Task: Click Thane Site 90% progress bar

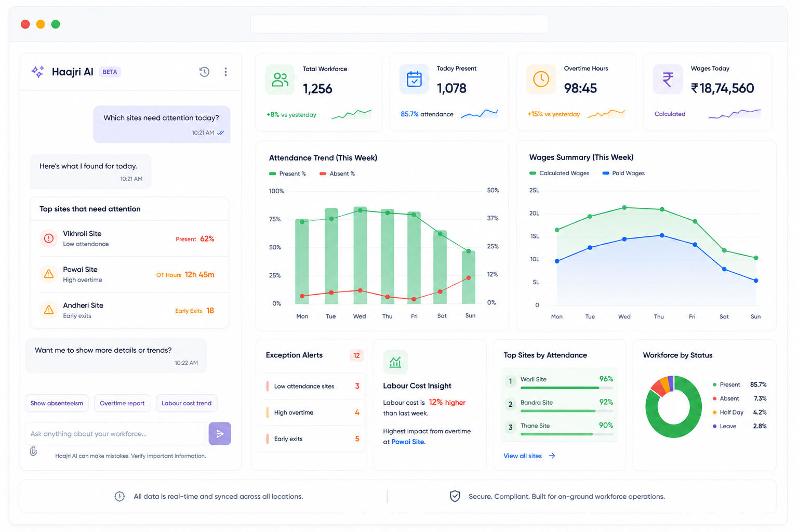Action: point(567,434)
